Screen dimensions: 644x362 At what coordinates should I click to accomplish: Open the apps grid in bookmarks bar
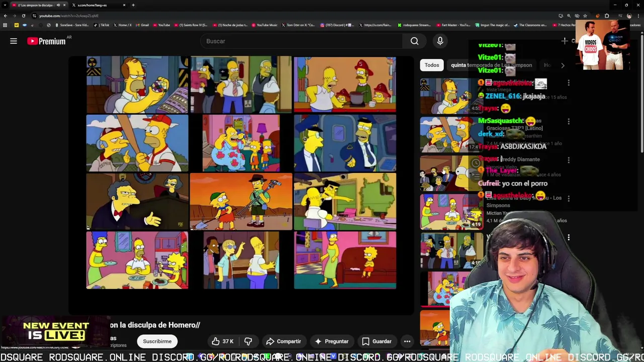click(5, 25)
